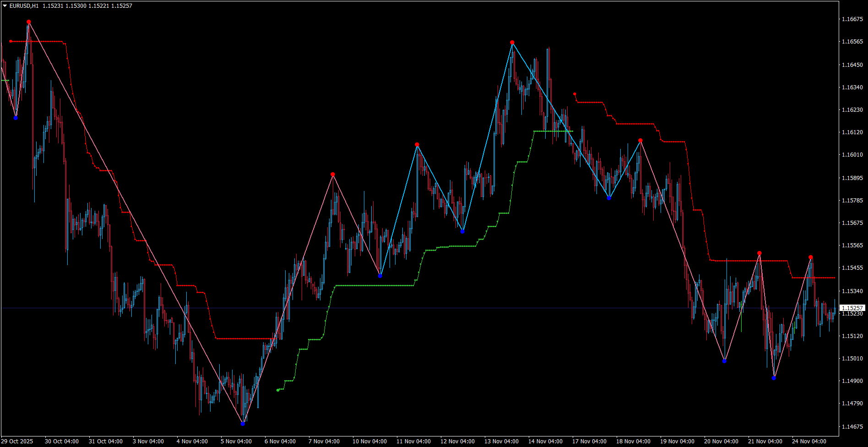The height and width of the screenshot is (447, 868).
Task: Click the EURUSD,H1 symbol title text
Action: coord(24,6)
